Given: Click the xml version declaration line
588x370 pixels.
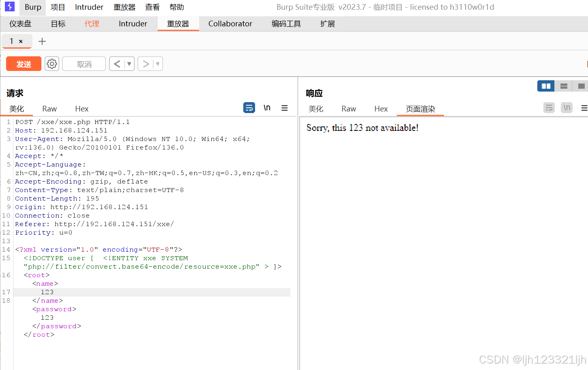Looking at the screenshot, I should 99,250.
